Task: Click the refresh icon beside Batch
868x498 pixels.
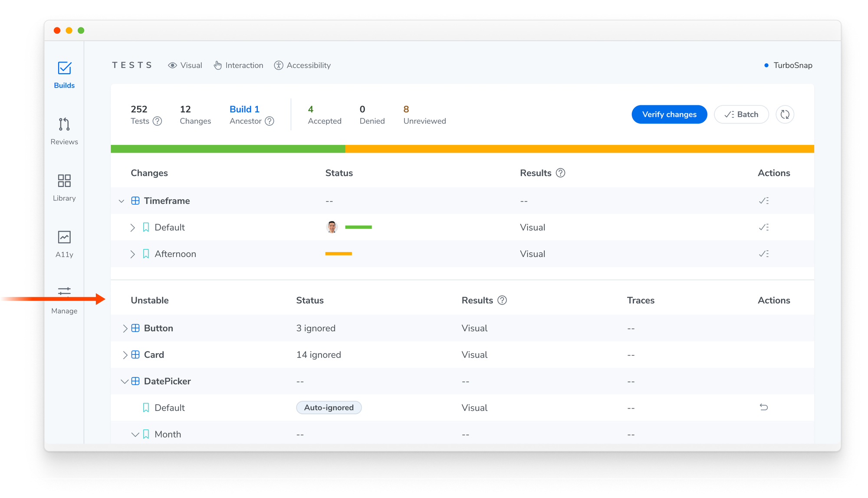Action: click(785, 115)
